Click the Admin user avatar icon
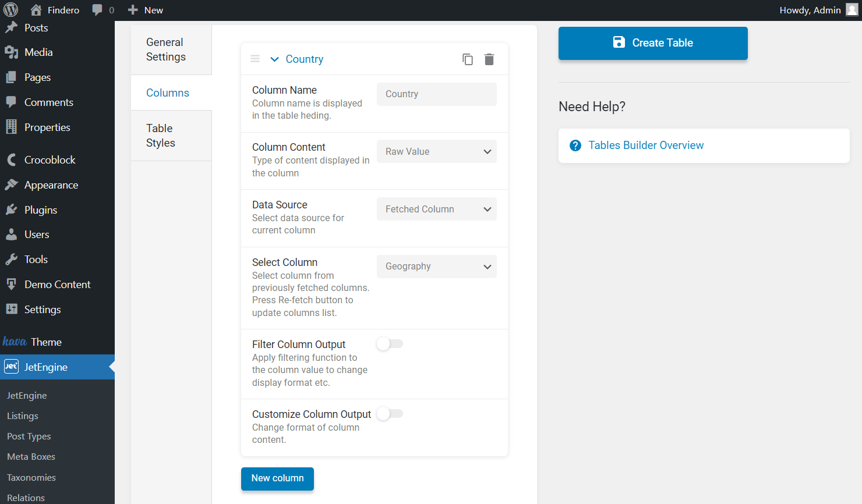The height and width of the screenshot is (504, 862). click(x=852, y=10)
